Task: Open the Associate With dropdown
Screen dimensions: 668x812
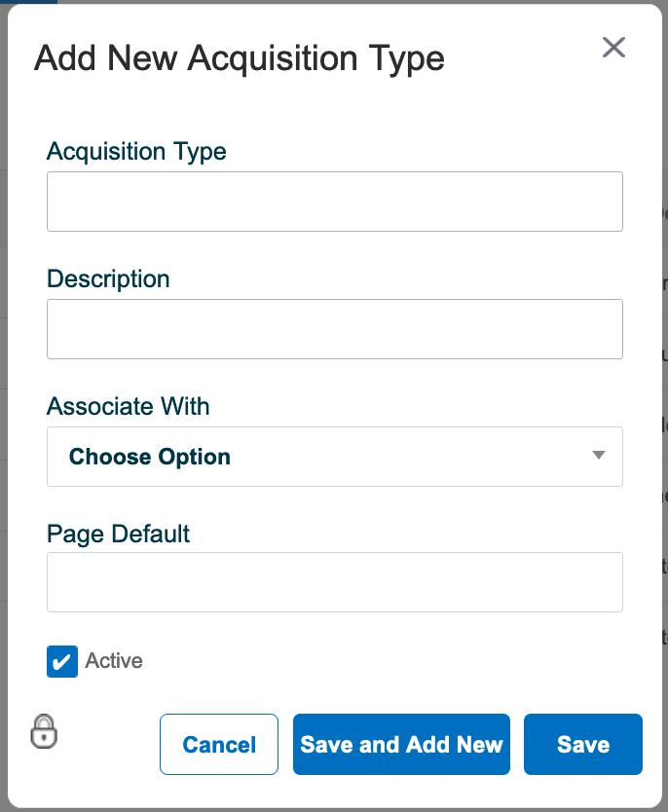Action: coord(335,457)
